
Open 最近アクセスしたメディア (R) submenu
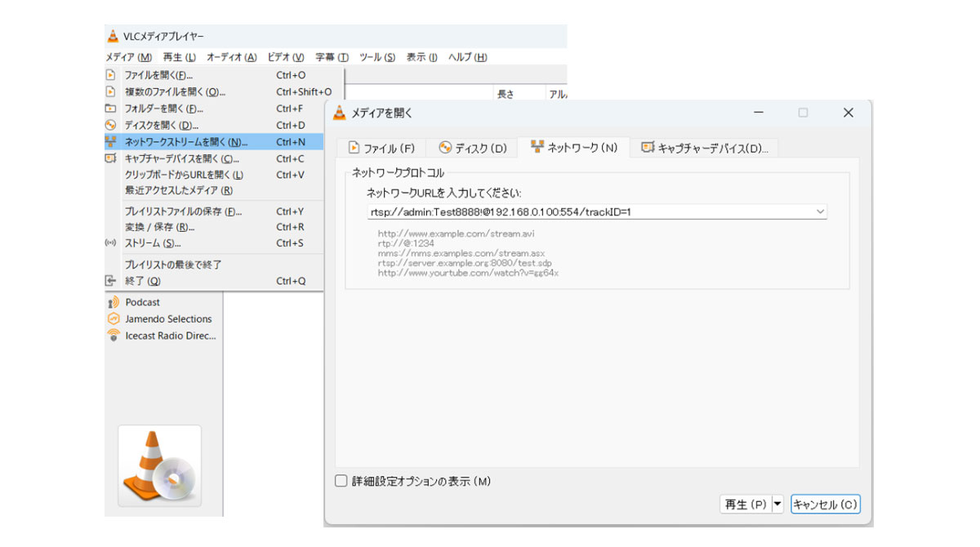pos(214,190)
